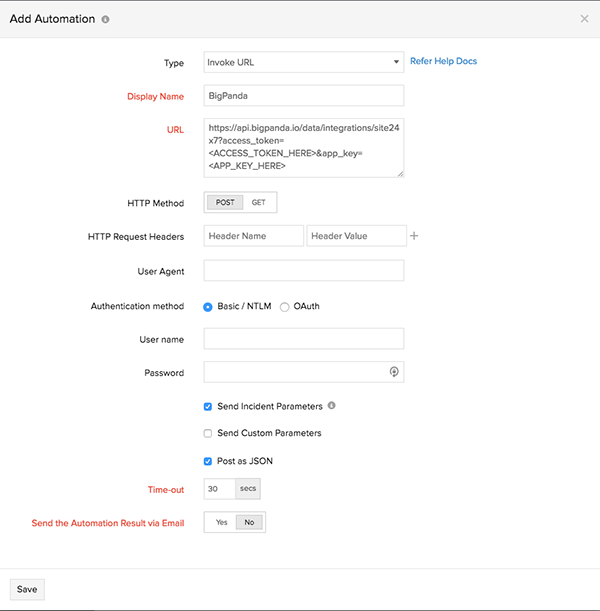Click the Save button
600x611 pixels.
pos(27,589)
